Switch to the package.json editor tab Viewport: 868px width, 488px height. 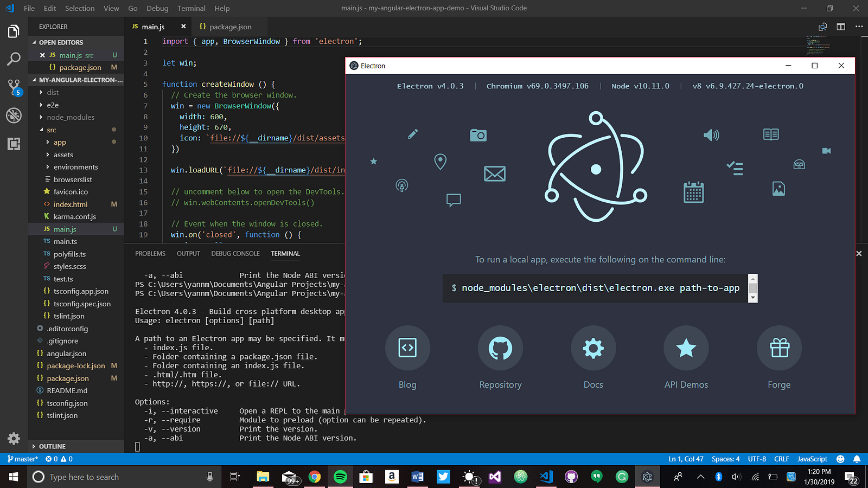[230, 27]
